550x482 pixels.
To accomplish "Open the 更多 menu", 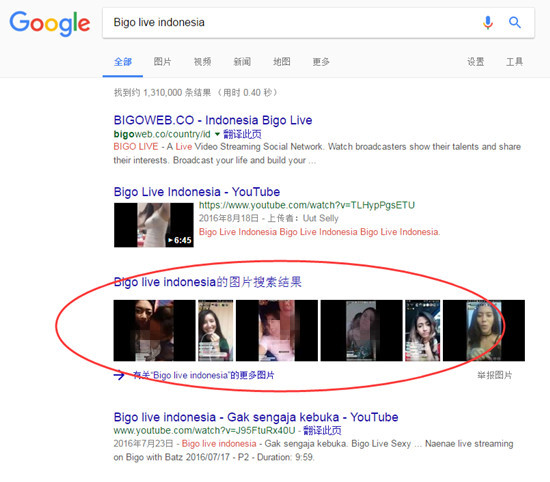I will click(321, 62).
